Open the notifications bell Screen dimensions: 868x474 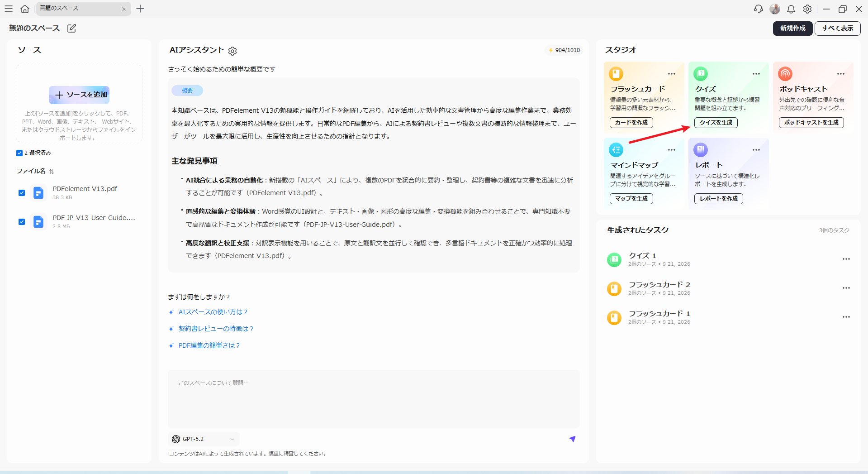coord(791,9)
